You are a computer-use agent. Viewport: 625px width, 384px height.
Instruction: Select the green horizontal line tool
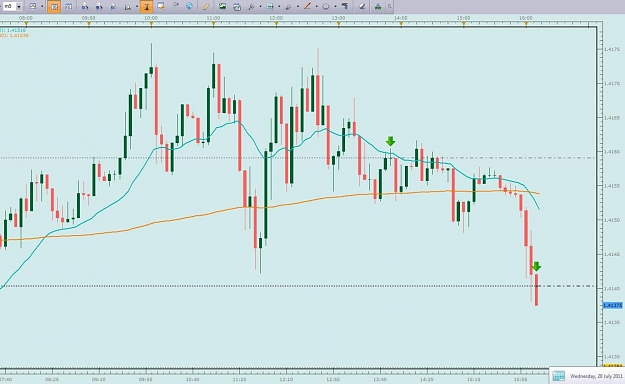point(270,6)
